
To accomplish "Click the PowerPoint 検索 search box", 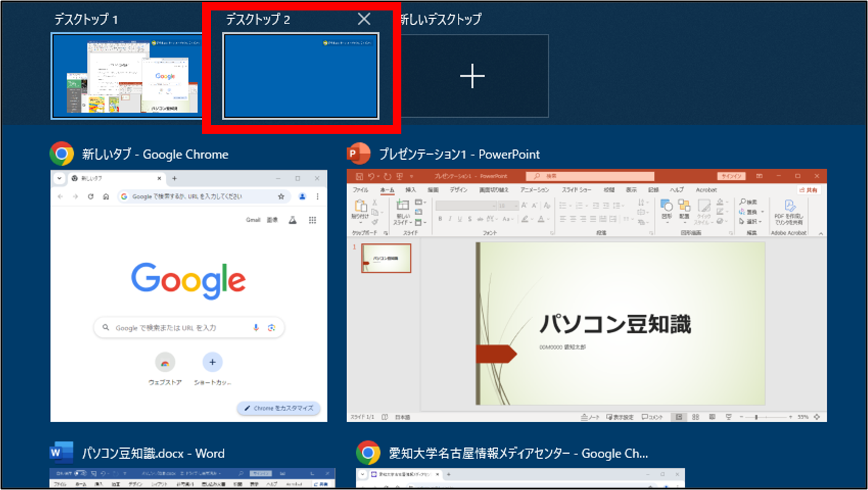I will click(590, 176).
